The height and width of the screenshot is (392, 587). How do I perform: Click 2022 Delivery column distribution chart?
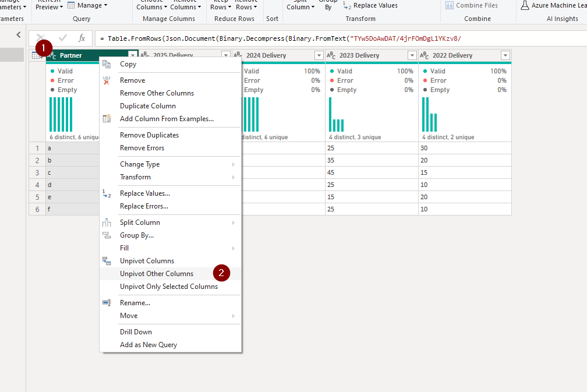pyautogui.click(x=429, y=114)
